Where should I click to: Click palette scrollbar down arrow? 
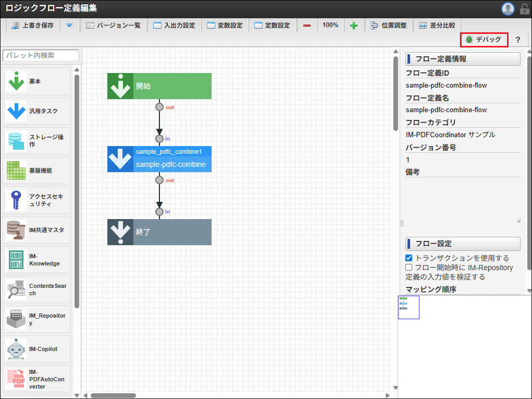(x=77, y=395)
